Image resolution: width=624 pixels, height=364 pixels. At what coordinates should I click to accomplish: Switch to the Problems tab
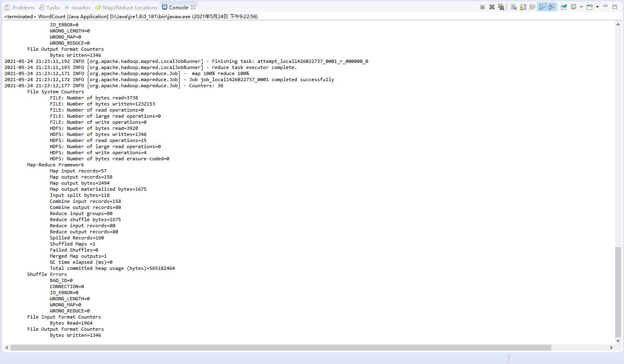(x=19, y=7)
